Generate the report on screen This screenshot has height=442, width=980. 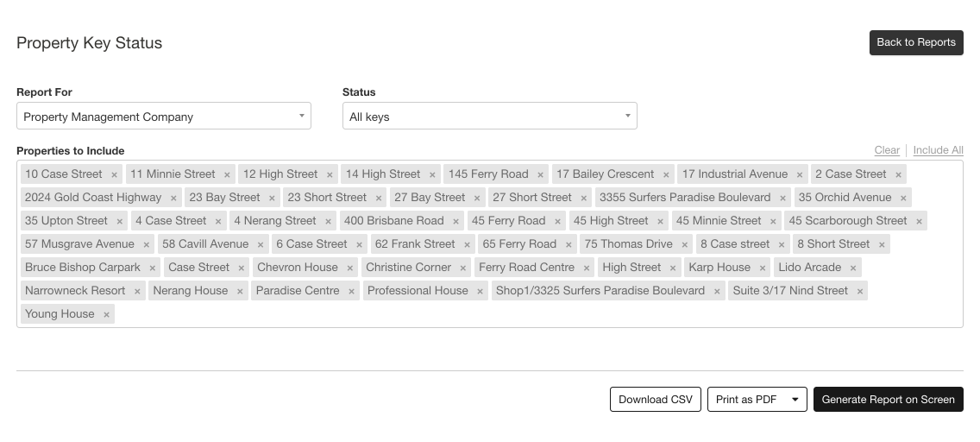pos(888,400)
